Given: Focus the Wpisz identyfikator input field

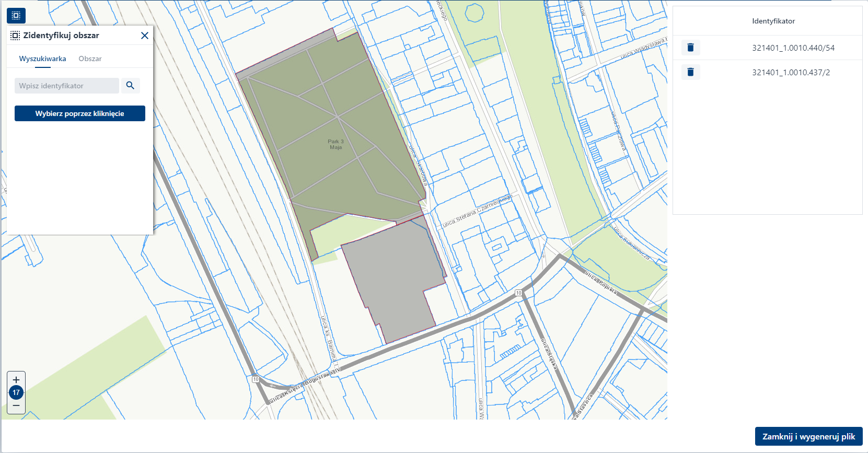Looking at the screenshot, I should click(x=67, y=86).
